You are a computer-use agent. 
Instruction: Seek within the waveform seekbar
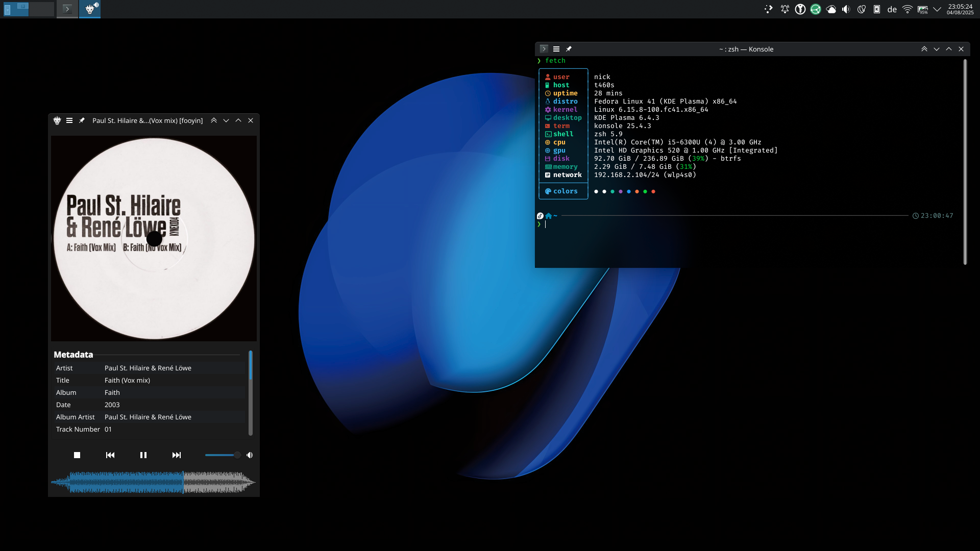click(x=153, y=482)
